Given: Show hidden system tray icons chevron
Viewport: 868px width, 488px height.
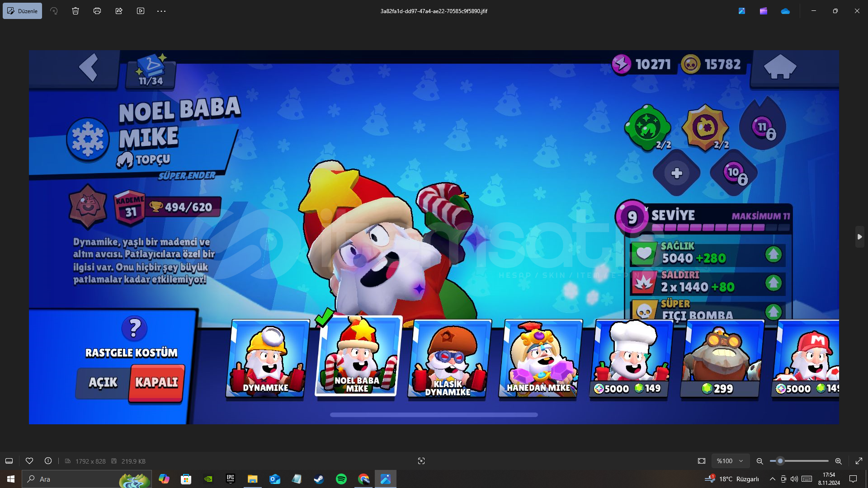Looking at the screenshot, I should pyautogui.click(x=772, y=479).
